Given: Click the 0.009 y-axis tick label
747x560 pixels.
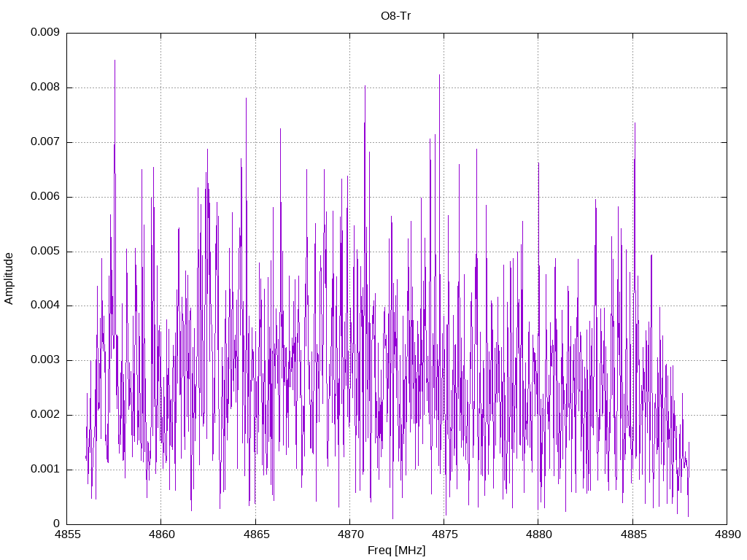Looking at the screenshot, I should (45, 32).
